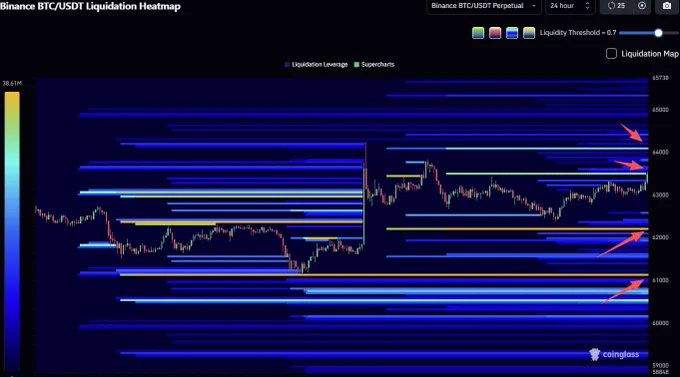The image size is (680, 377).
Task: Toggle the Supercharts legend item
Action: point(374,65)
